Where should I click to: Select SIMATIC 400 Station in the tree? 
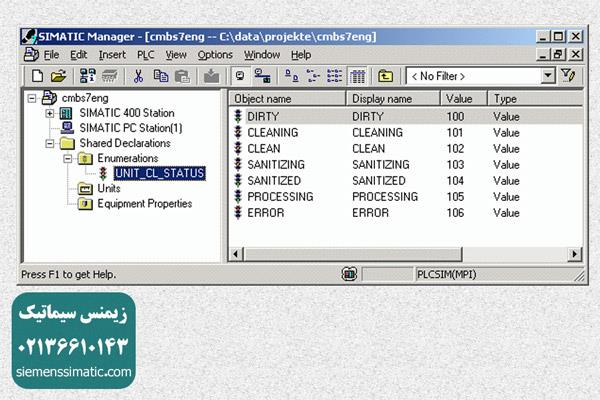127,113
